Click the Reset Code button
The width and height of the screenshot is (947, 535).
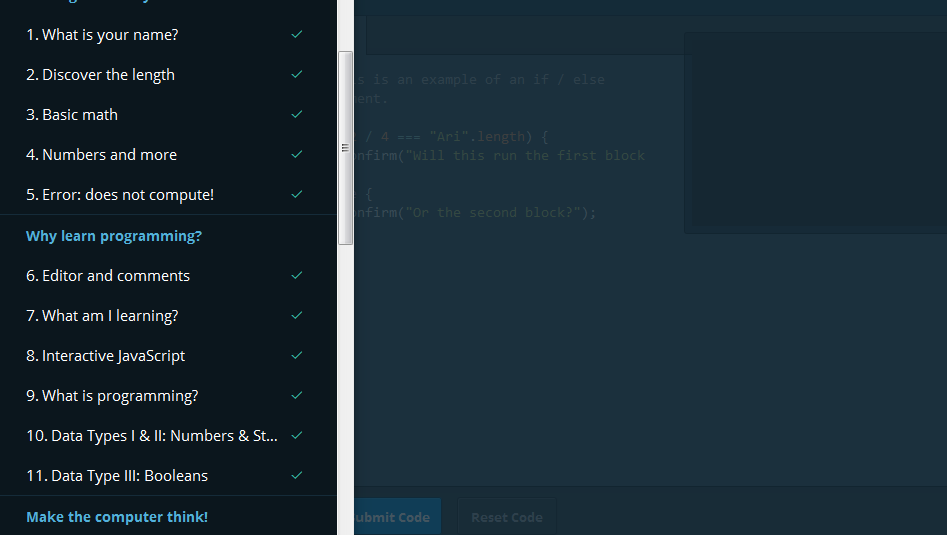507,517
